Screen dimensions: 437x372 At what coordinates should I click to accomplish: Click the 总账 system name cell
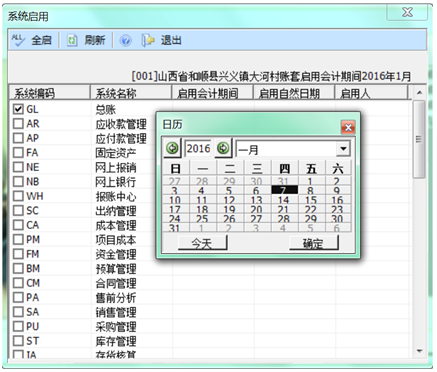tap(105, 109)
